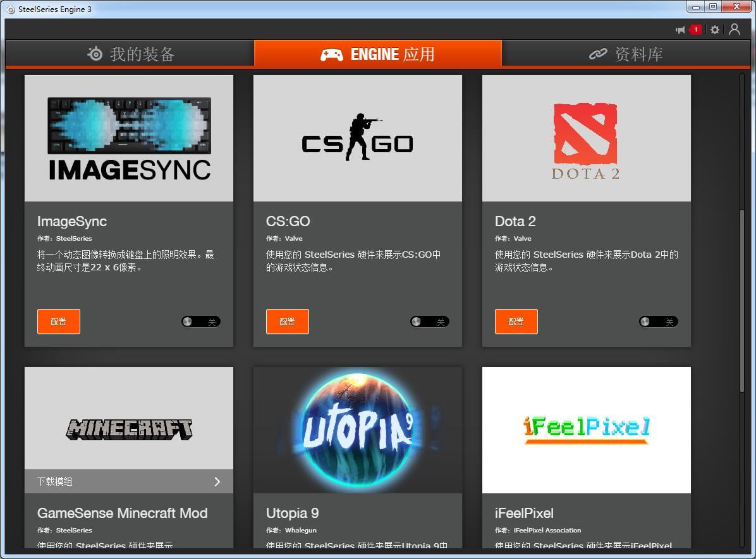Click 作者: SteelSeries under GameSense Minecraft Mod
This screenshot has width=756, height=559.
click(64, 530)
